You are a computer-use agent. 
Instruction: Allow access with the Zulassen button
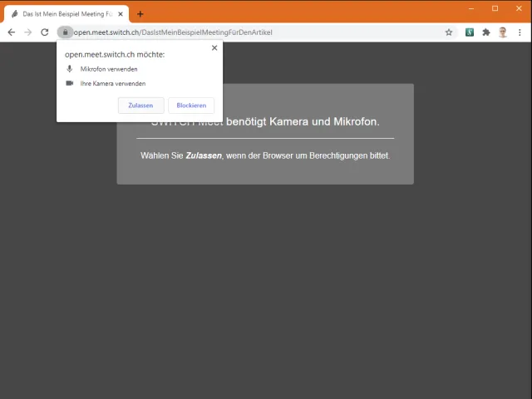point(140,106)
